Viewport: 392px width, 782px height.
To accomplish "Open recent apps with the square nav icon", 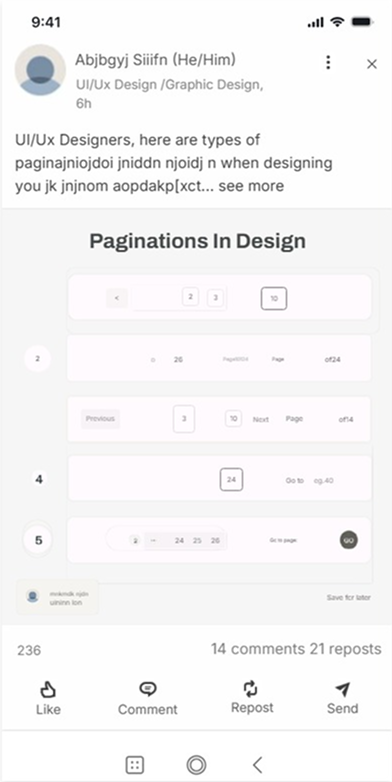I will tap(135, 765).
